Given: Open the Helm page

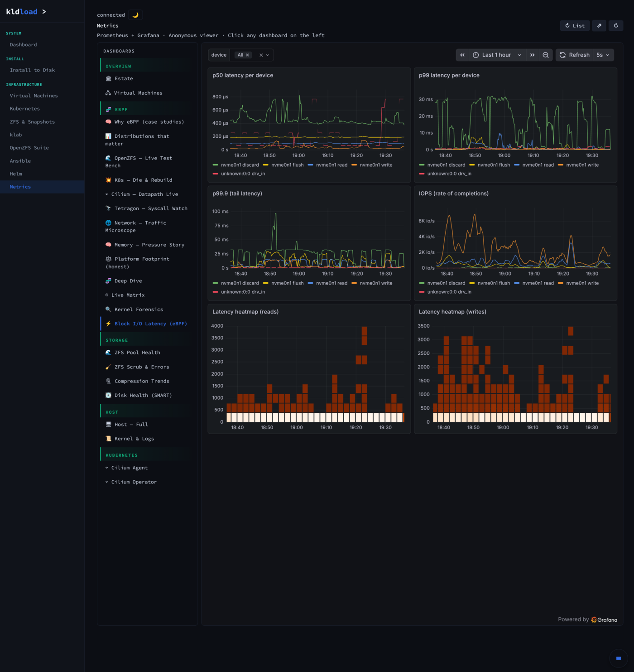Looking at the screenshot, I should point(42,174).
